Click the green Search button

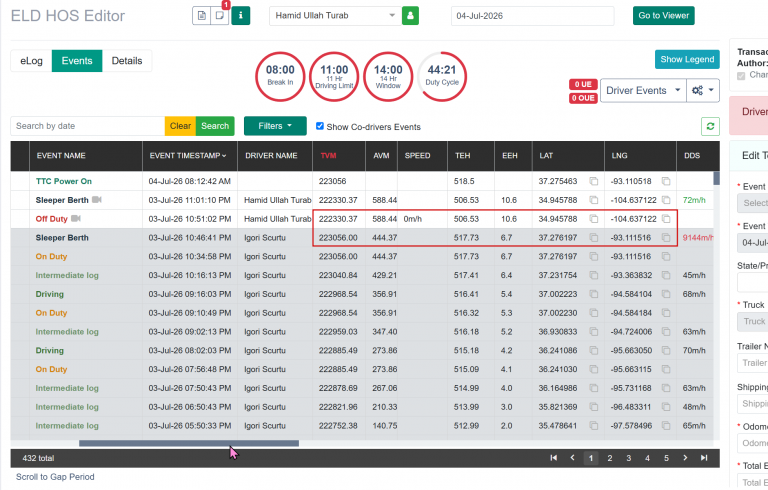point(215,126)
